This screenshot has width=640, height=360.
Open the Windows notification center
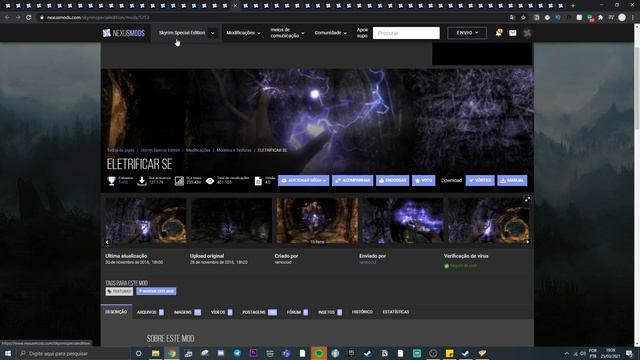click(x=629, y=353)
